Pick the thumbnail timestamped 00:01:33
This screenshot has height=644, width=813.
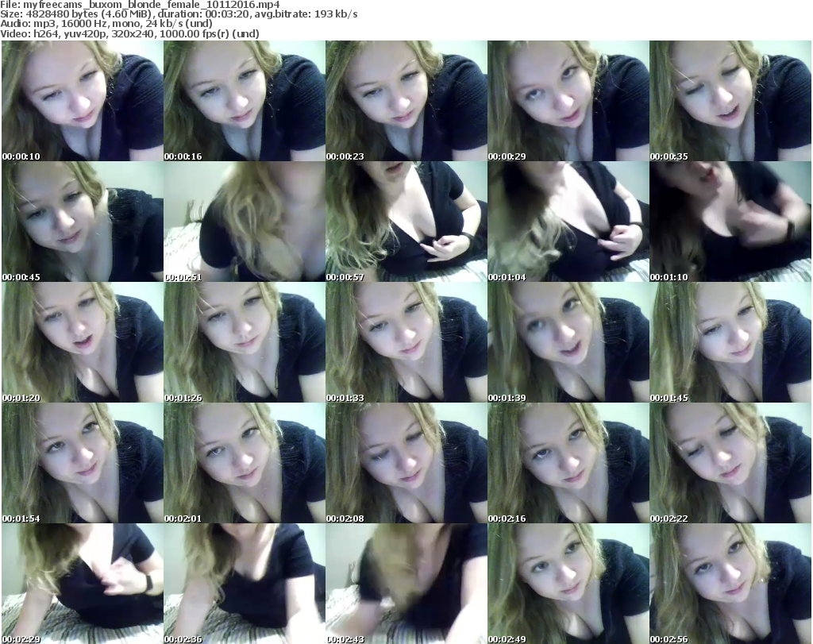click(406, 342)
